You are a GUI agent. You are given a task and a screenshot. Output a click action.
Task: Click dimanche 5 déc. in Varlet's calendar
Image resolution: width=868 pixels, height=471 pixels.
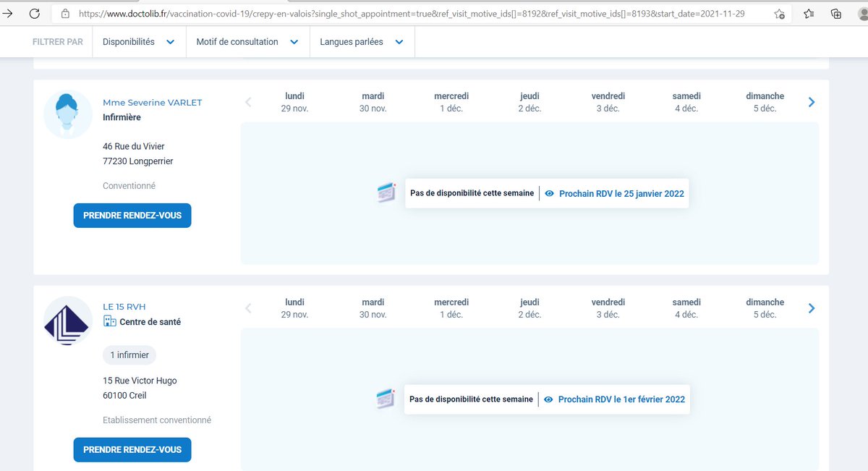(765, 102)
